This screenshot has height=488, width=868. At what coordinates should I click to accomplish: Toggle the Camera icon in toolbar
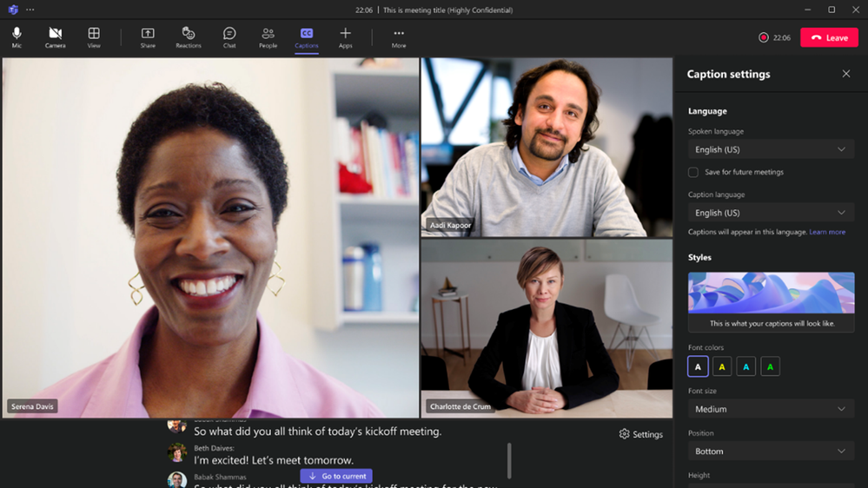coord(55,36)
